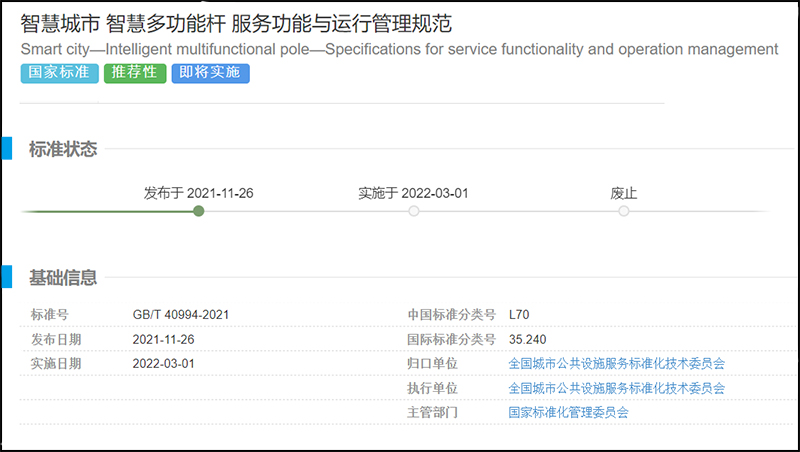Click the 基础信息 section heading

tap(63, 277)
